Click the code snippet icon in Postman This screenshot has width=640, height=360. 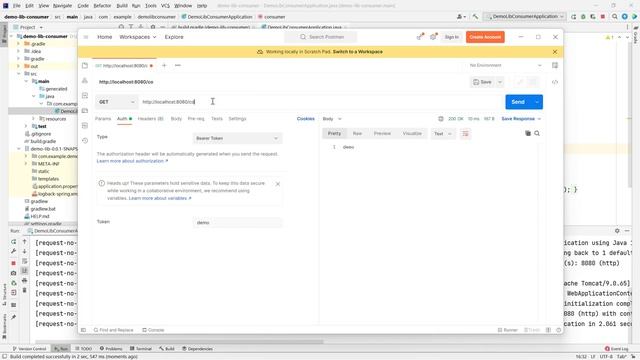(555, 82)
